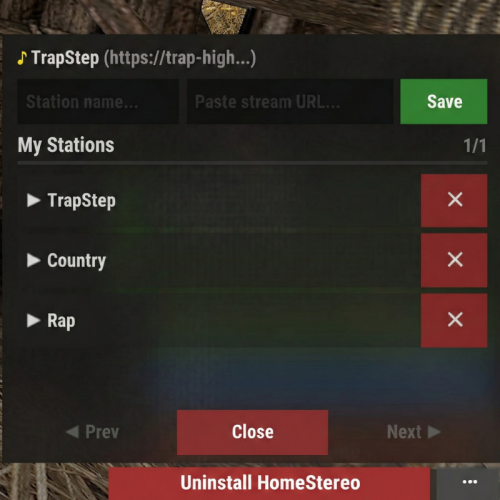Remove the Rap station with X

454,320
